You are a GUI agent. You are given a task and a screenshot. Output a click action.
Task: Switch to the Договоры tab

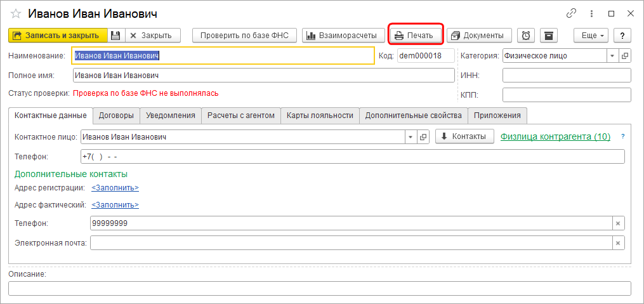click(x=116, y=116)
